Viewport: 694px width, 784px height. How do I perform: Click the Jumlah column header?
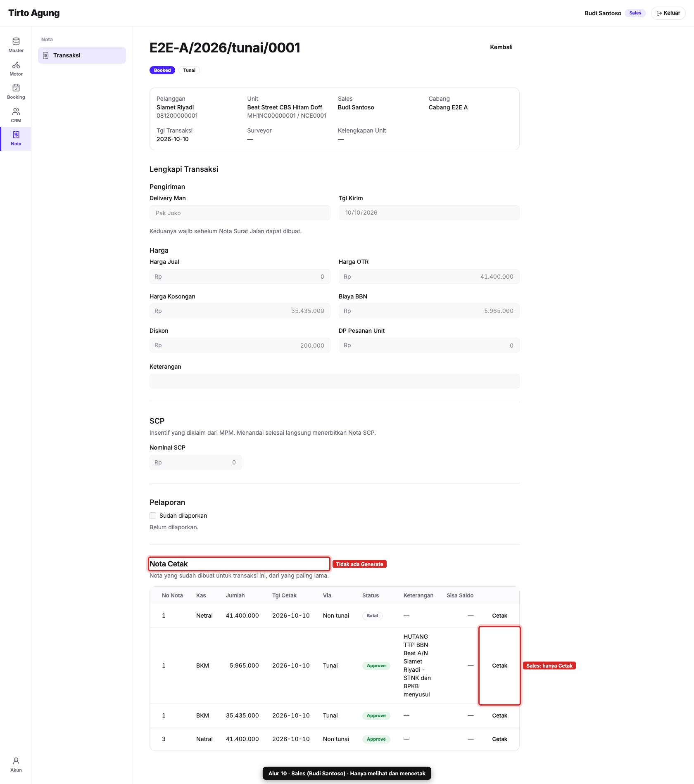click(235, 595)
